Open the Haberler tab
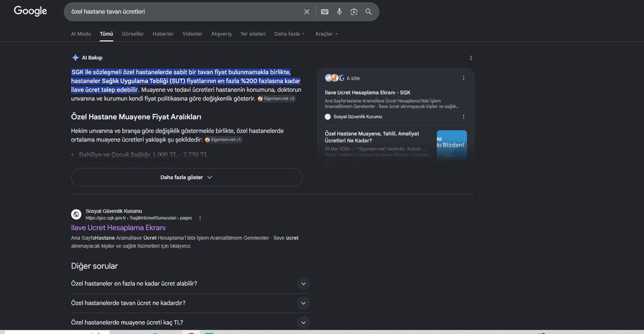The image size is (644, 334). coord(163,34)
